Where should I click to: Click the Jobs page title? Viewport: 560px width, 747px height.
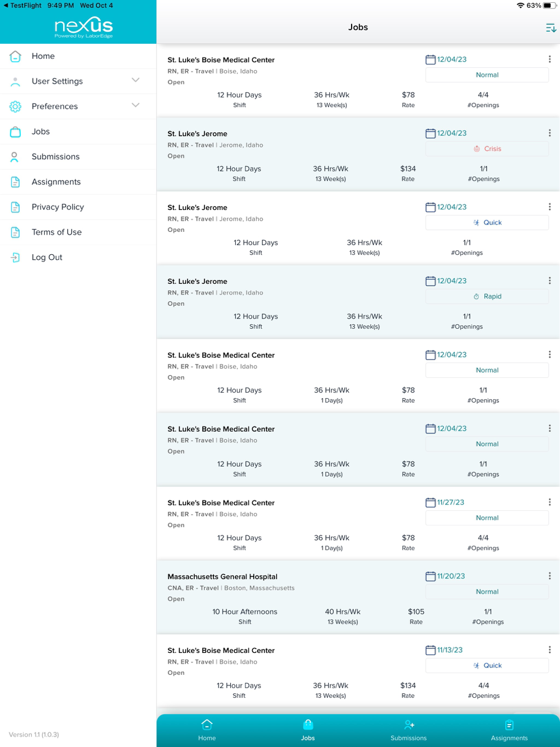[358, 27]
